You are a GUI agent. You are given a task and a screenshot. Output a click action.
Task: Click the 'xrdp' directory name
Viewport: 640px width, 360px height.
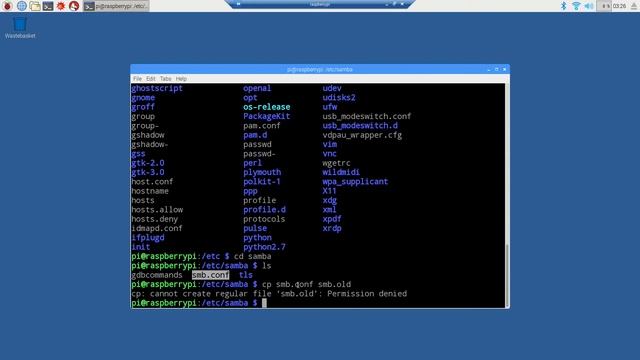[332, 228]
